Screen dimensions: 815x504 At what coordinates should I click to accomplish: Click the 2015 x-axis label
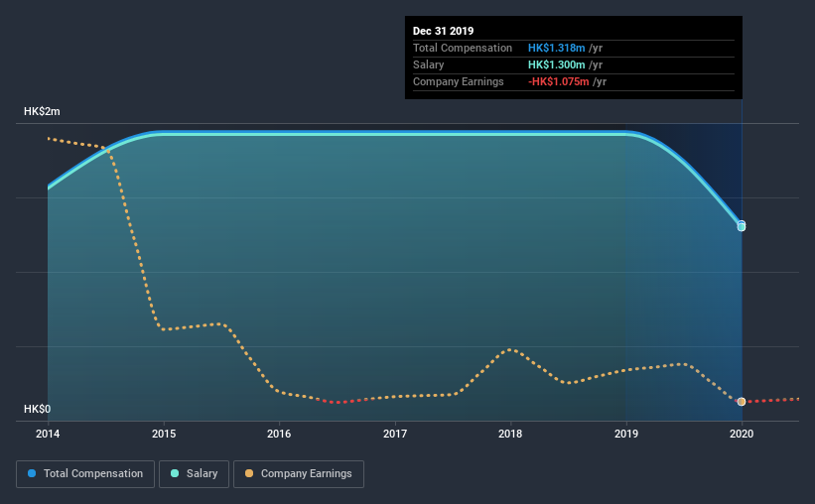164,434
